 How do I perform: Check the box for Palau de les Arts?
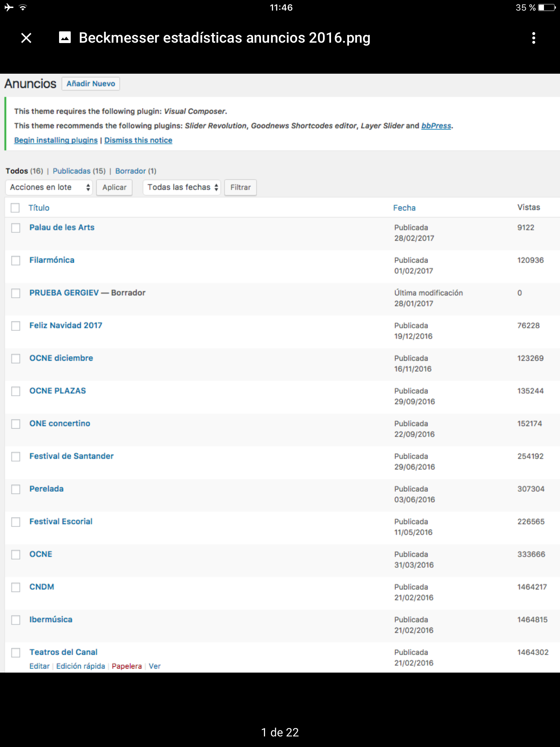point(16,228)
